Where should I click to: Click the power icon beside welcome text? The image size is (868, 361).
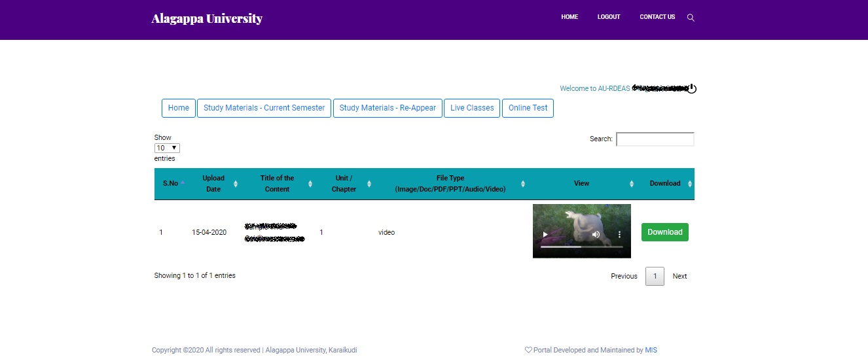tap(692, 88)
